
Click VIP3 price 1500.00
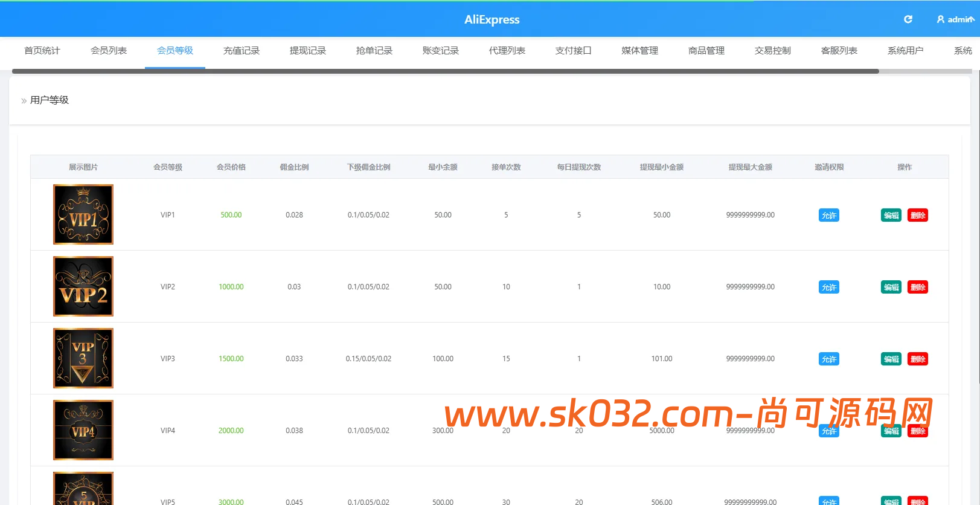coord(231,359)
